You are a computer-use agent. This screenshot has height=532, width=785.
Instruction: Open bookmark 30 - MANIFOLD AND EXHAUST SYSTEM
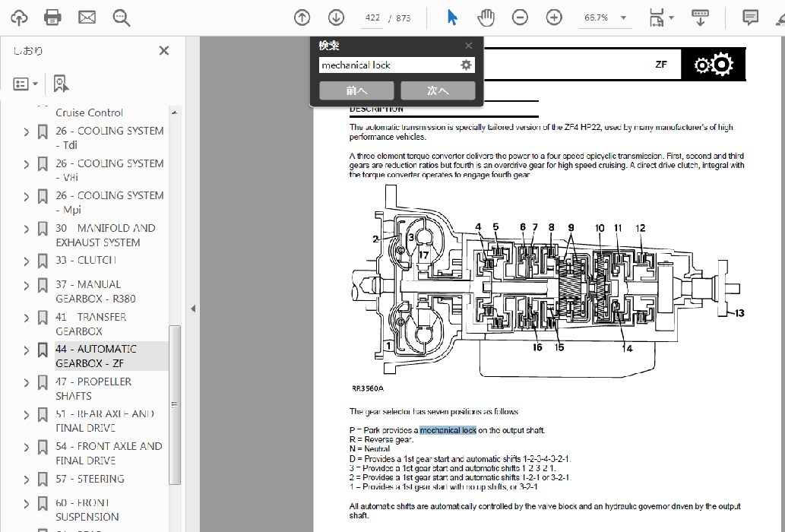[x=106, y=235]
